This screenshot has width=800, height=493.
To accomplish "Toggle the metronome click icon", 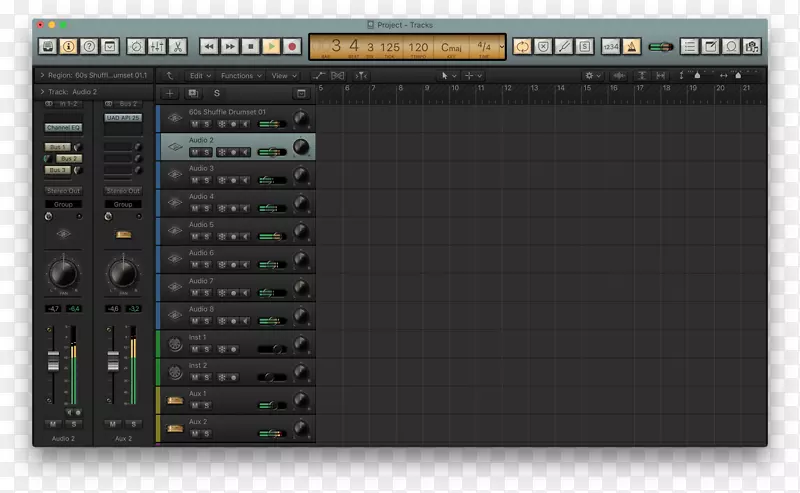I will click(632, 46).
